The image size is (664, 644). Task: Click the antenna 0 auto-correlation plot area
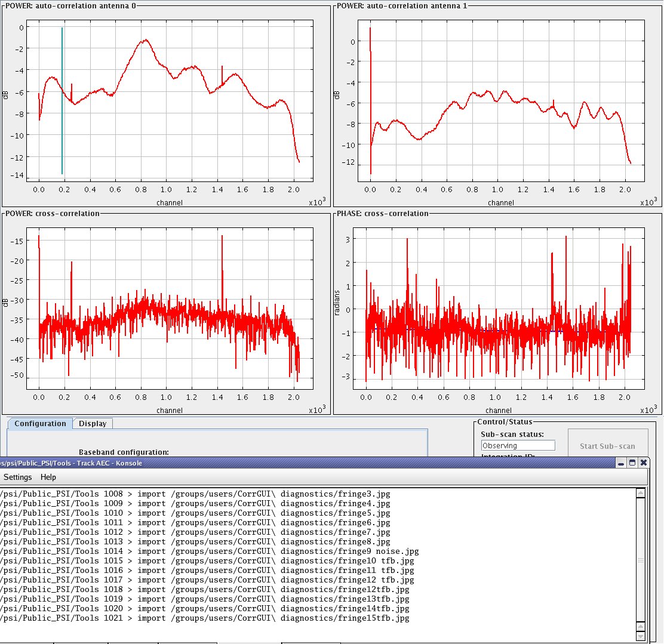point(170,101)
